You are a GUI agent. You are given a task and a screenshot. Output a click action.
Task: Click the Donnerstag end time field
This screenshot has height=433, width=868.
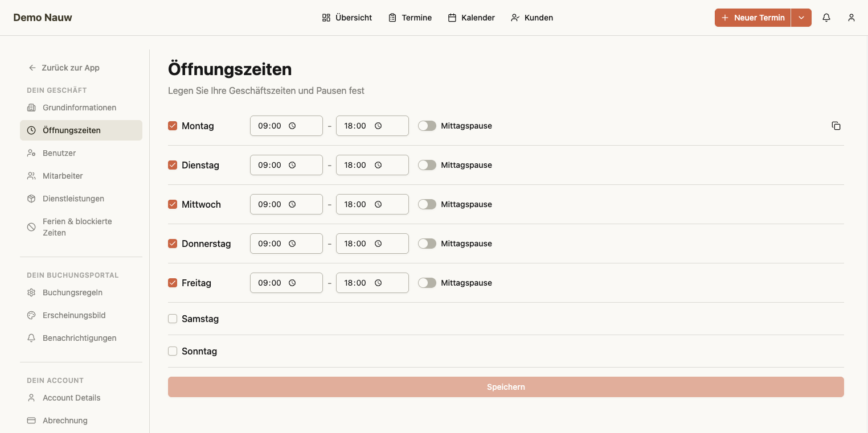tap(372, 244)
